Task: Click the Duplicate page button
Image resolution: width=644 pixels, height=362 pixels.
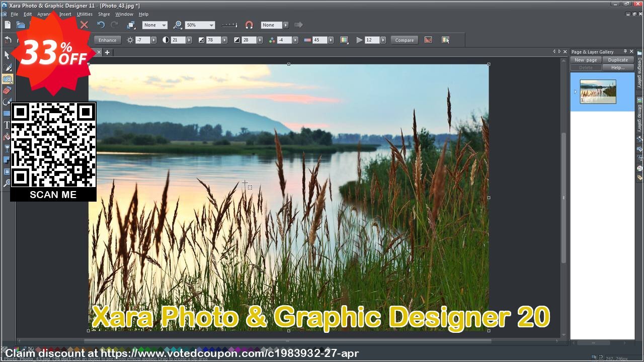Action: (x=618, y=60)
